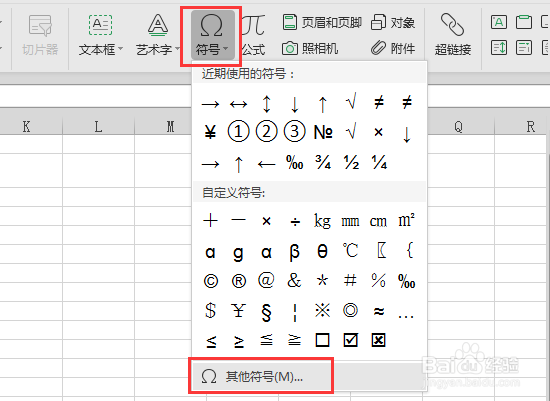The image size is (550, 401).
Task: Insert the ℃ Celsius symbol
Action: click(x=350, y=251)
